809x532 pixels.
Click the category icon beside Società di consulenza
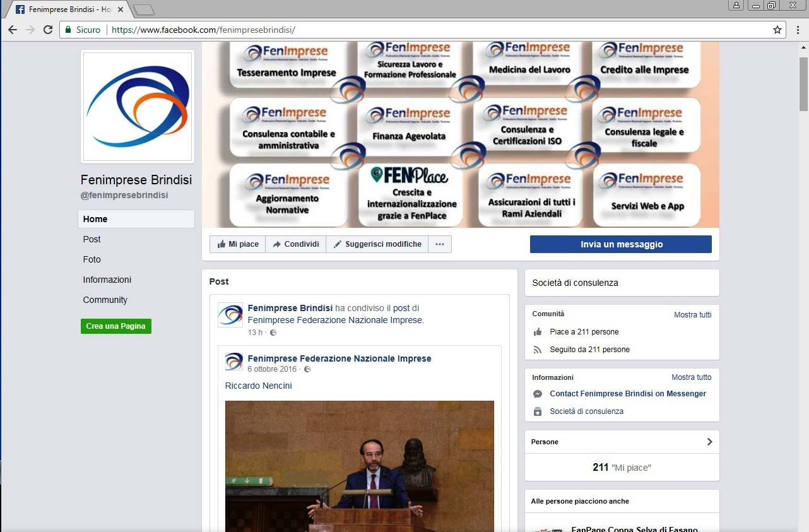click(538, 411)
